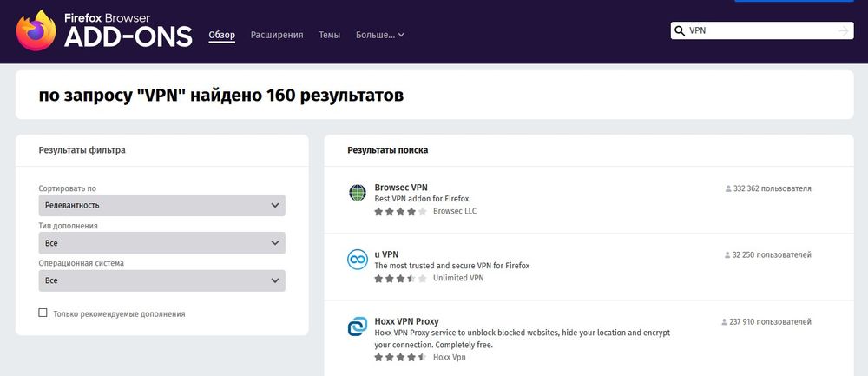The height and width of the screenshot is (376, 868).
Task: Enable 'Только рекомендуемые дополнения' checkbox
Action: 43,313
